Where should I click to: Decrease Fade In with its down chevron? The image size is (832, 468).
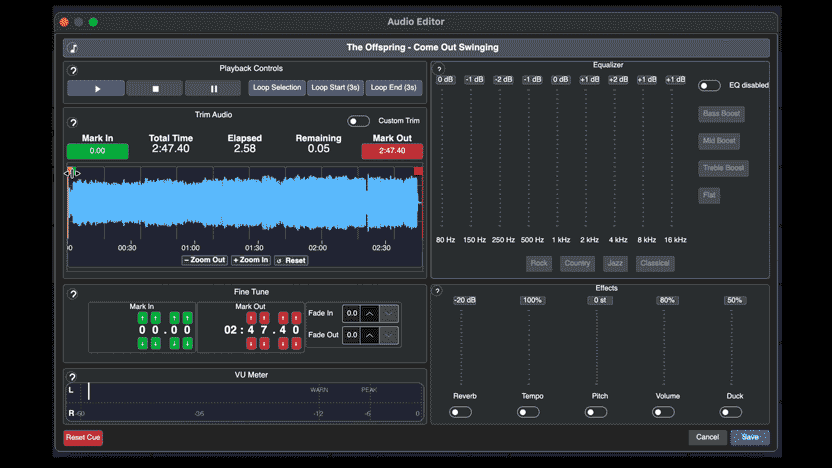coord(389,314)
